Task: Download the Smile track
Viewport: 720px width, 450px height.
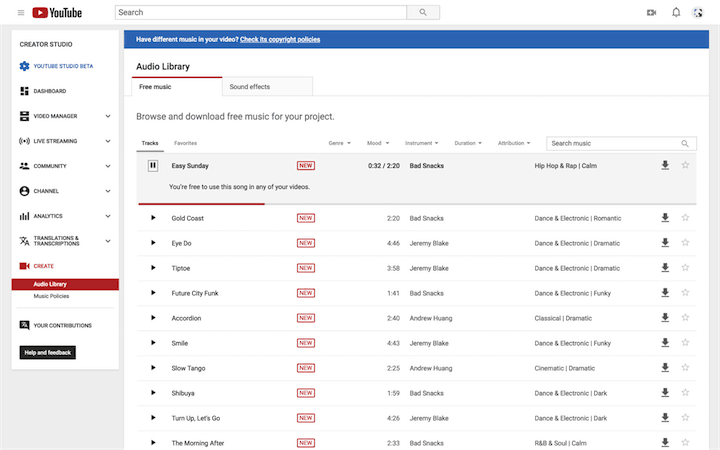Action: pos(665,343)
